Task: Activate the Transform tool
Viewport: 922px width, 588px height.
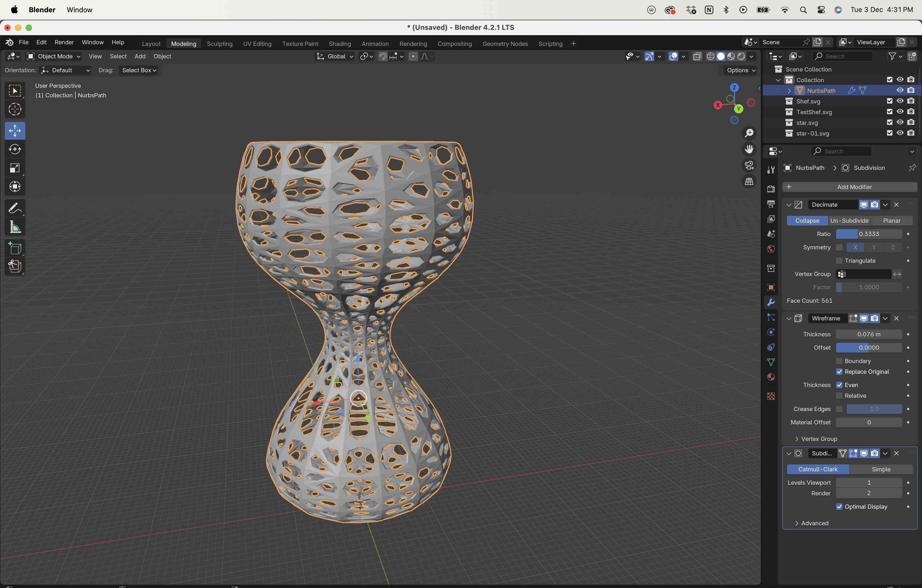Action: pyautogui.click(x=15, y=187)
